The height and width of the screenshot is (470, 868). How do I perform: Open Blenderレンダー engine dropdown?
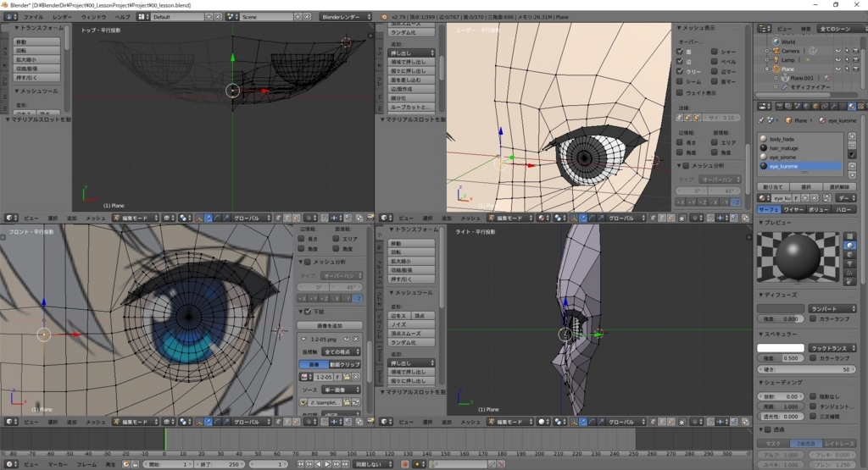pos(346,17)
